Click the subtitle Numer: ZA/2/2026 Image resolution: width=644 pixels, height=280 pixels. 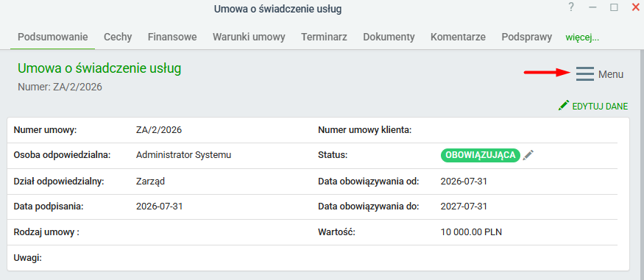click(60, 87)
